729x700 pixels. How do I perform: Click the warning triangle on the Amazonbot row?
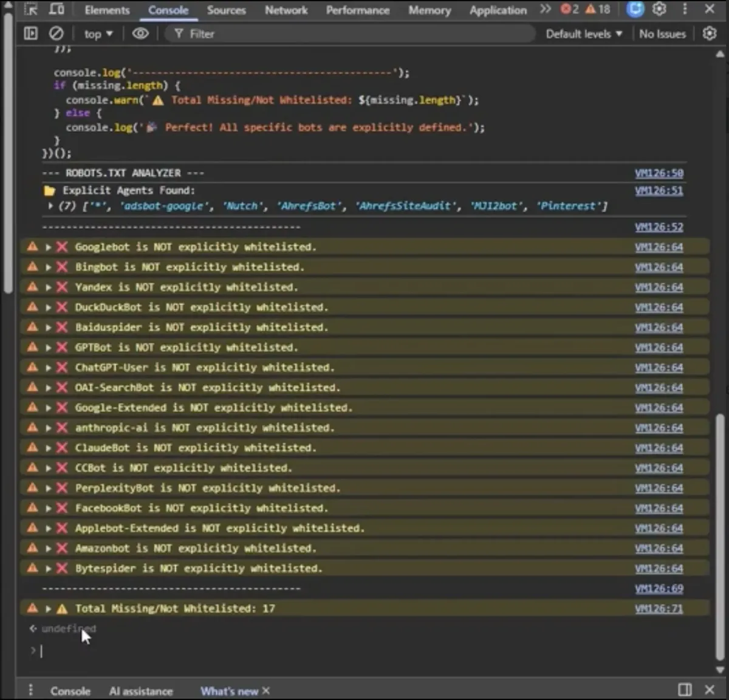coord(32,547)
